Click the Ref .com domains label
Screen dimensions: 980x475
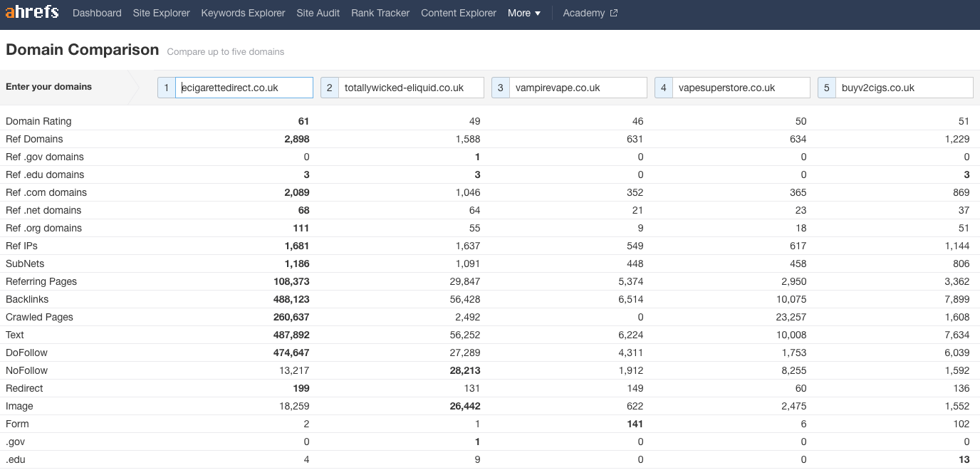point(46,192)
